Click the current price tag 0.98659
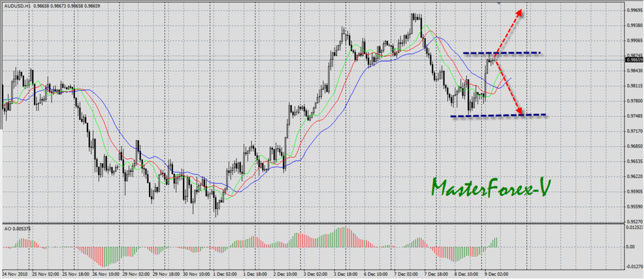 click(633, 59)
